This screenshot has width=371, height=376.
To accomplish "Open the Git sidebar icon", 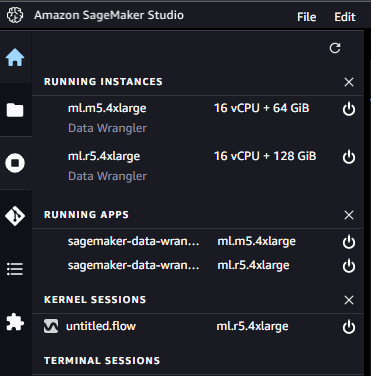I will click(15, 216).
